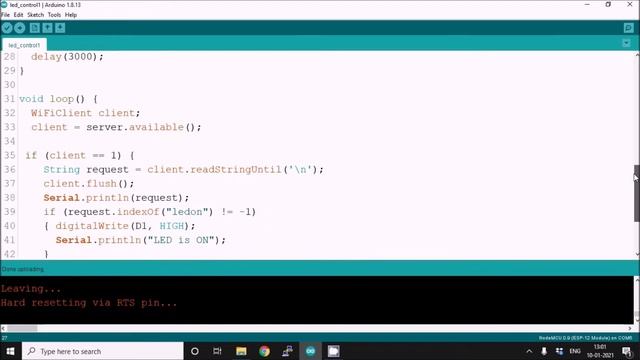Viewport: 640px width, 360px height.
Task: Click the 'Leaving...' console output line
Action: [31, 289]
